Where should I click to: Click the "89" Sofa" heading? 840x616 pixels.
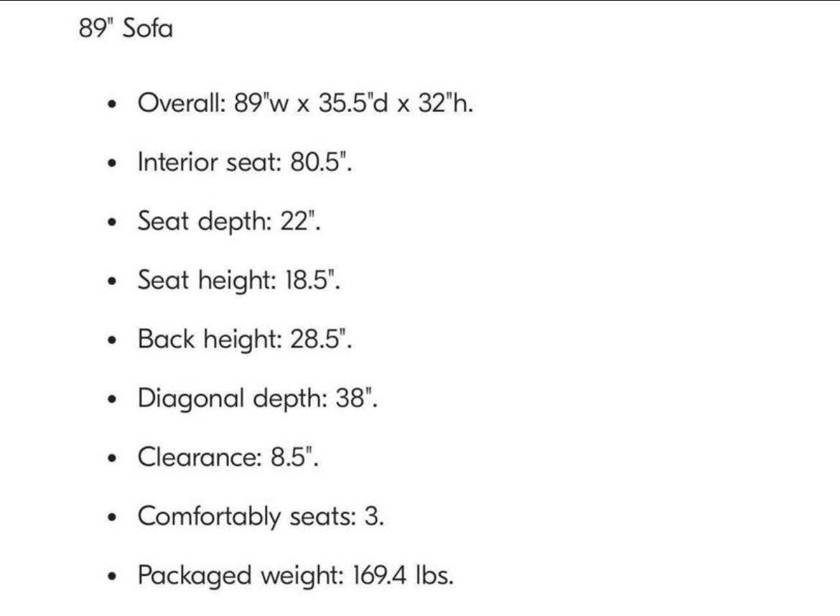126,29
